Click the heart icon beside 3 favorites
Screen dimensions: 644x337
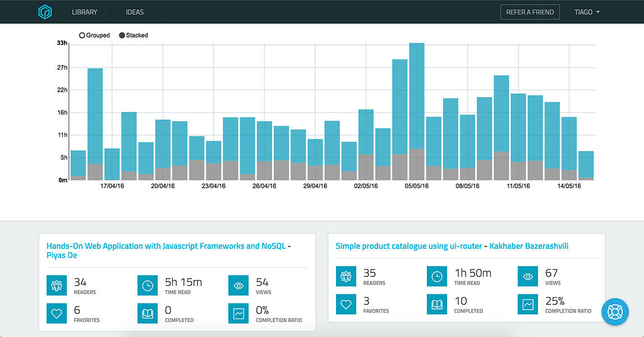coord(346,304)
